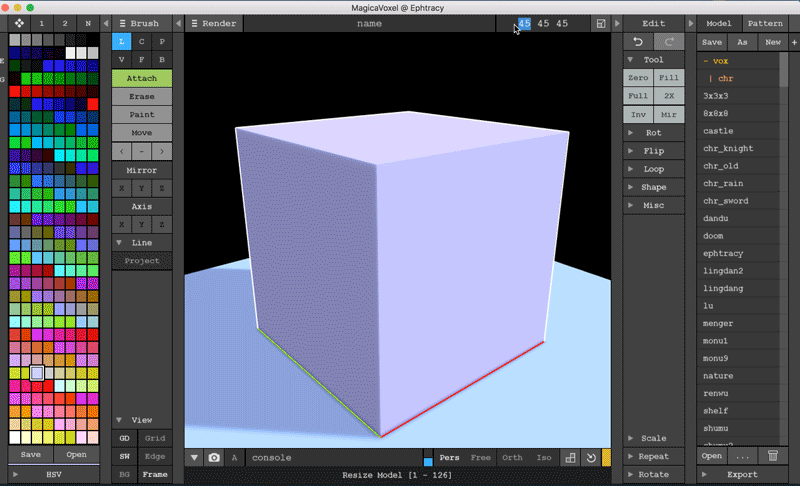Toggle Axis Z lock
800x486 pixels.
162,224
